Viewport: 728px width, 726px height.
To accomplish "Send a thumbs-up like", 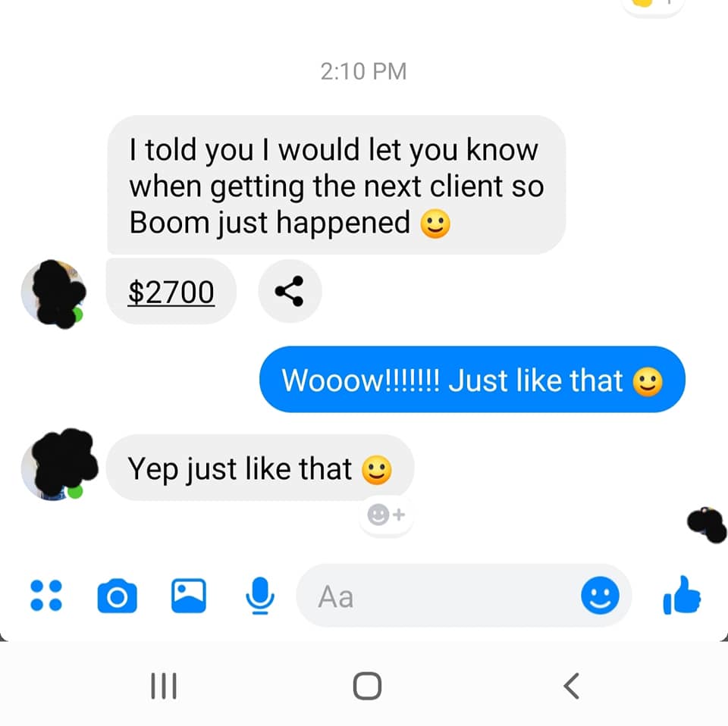I will tap(682, 595).
